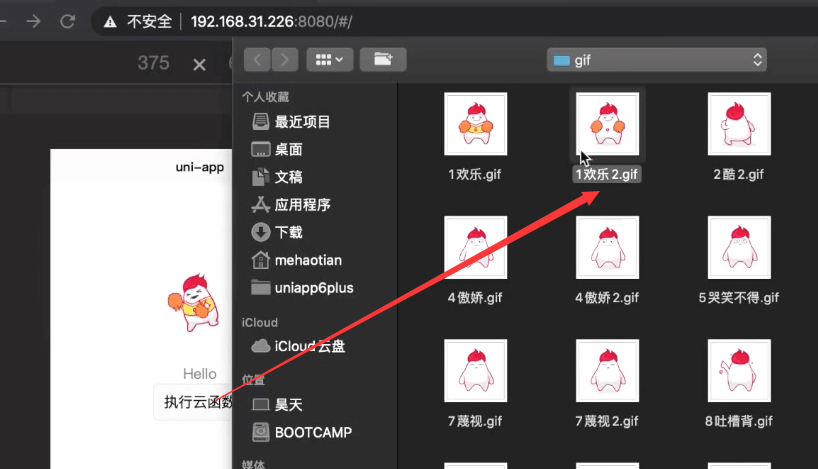Screen dimensions: 818x469
Task: Click the uniapp6plus folder icon
Action: (x=260, y=287)
